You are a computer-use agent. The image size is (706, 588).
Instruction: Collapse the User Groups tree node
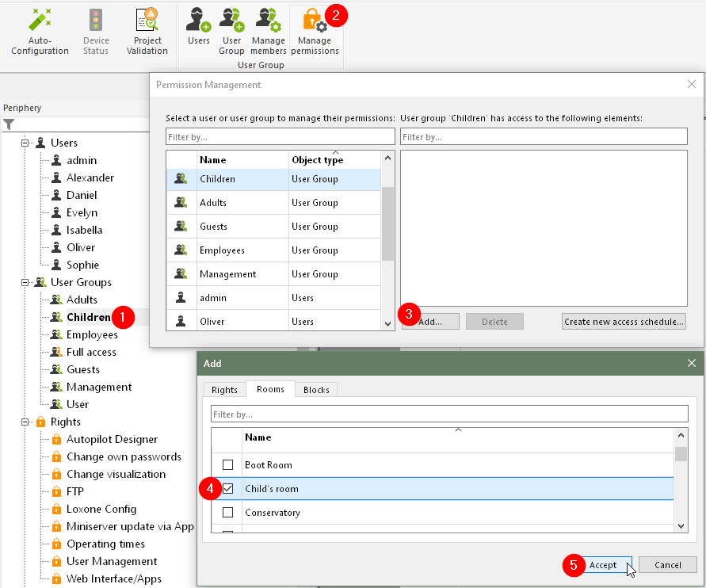[25, 282]
